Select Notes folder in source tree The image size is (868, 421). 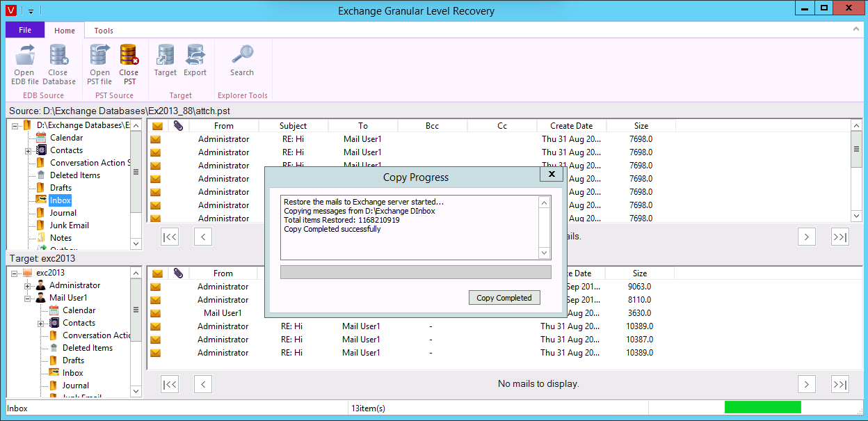61,238
